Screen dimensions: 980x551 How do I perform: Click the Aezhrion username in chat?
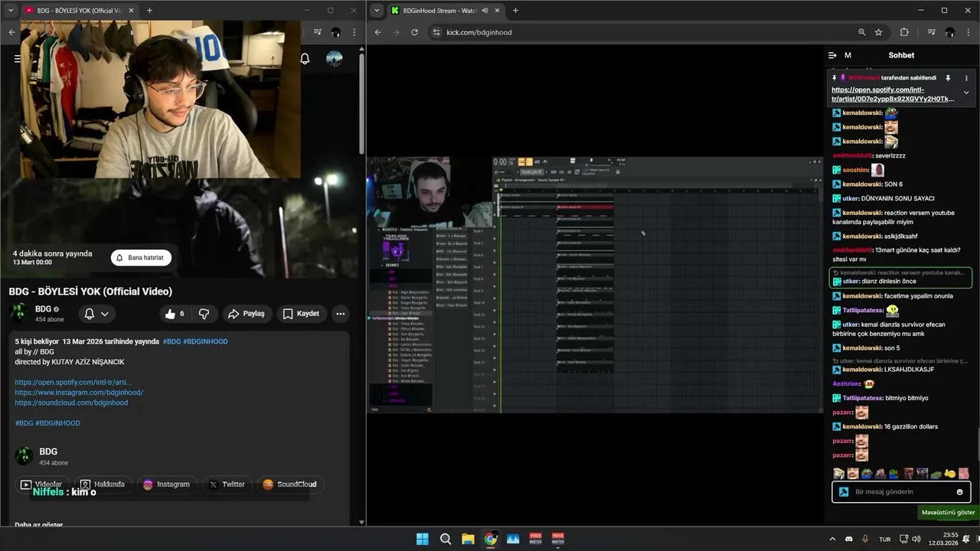coord(846,383)
